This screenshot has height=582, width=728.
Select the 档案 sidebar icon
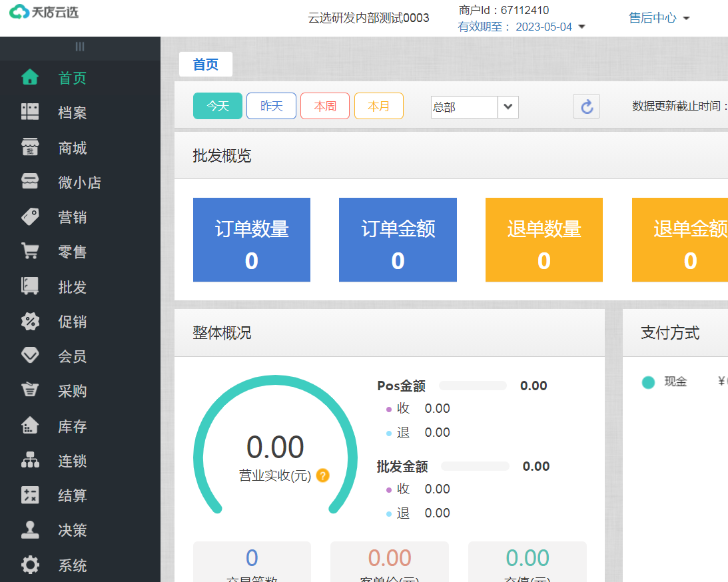point(30,113)
